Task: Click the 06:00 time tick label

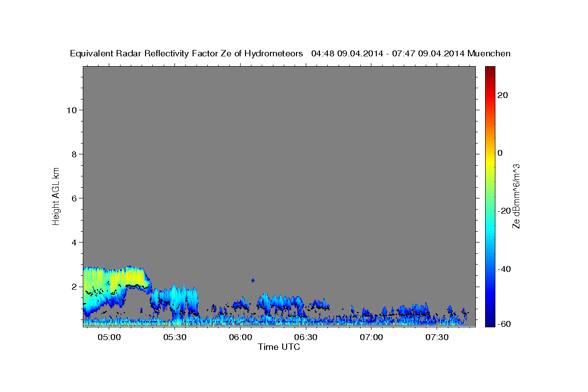Action: point(240,338)
